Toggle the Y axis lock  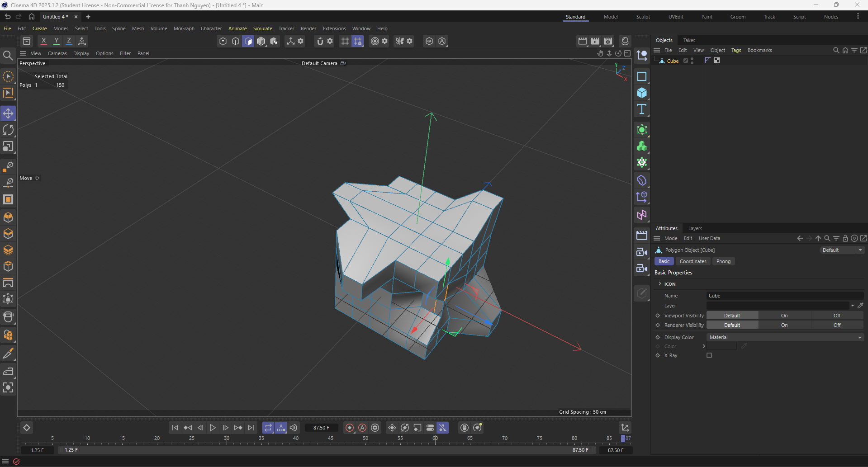56,41
